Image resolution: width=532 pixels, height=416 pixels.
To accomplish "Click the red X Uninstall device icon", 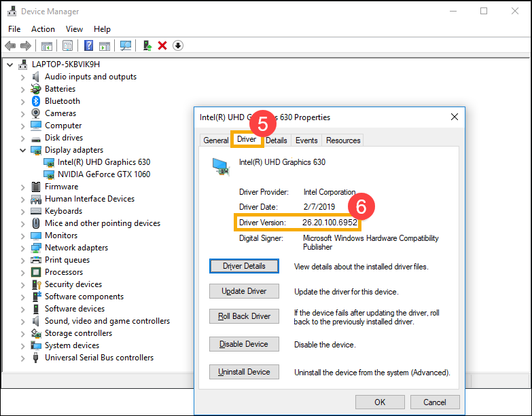I will [162, 45].
